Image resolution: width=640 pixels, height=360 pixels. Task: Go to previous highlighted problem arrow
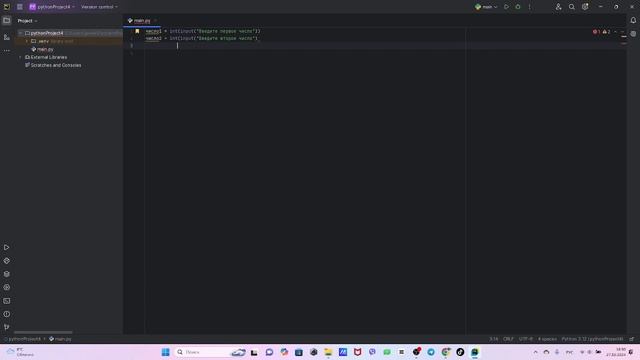pyautogui.click(x=616, y=32)
